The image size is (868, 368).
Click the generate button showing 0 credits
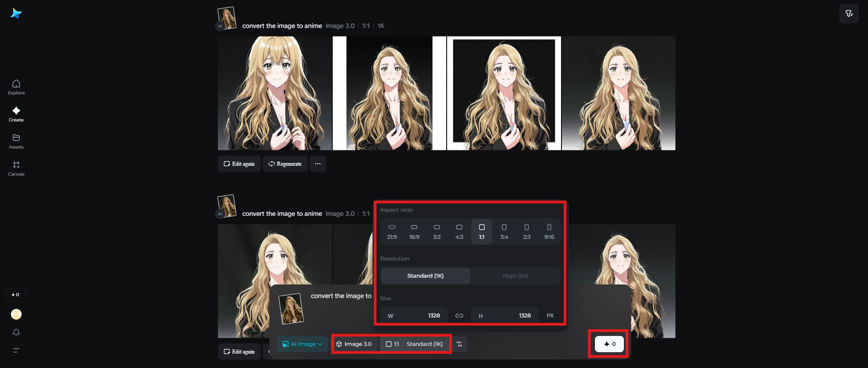point(609,344)
